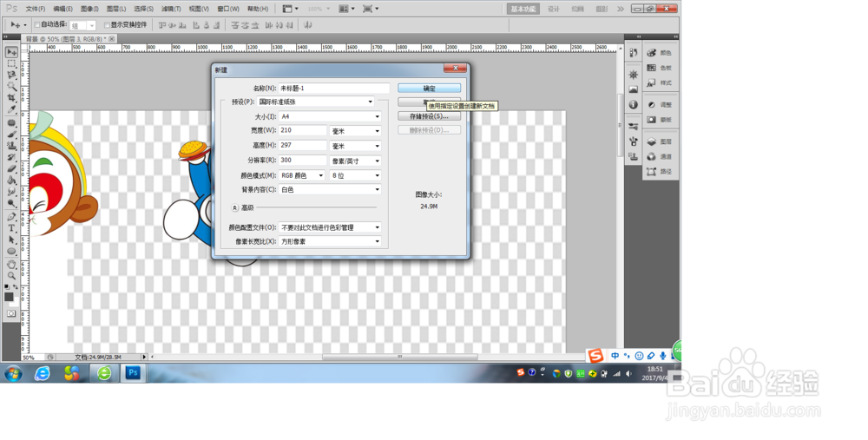Enable the 显示变换控件 checkbox
Viewport: 868px width, 440px height.
[107, 25]
